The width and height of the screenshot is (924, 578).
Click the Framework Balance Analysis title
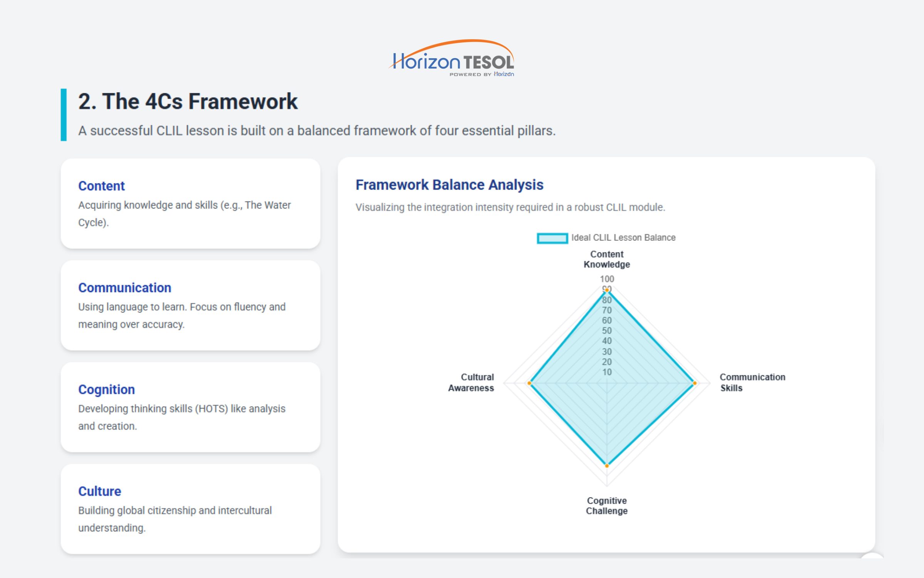449,185
